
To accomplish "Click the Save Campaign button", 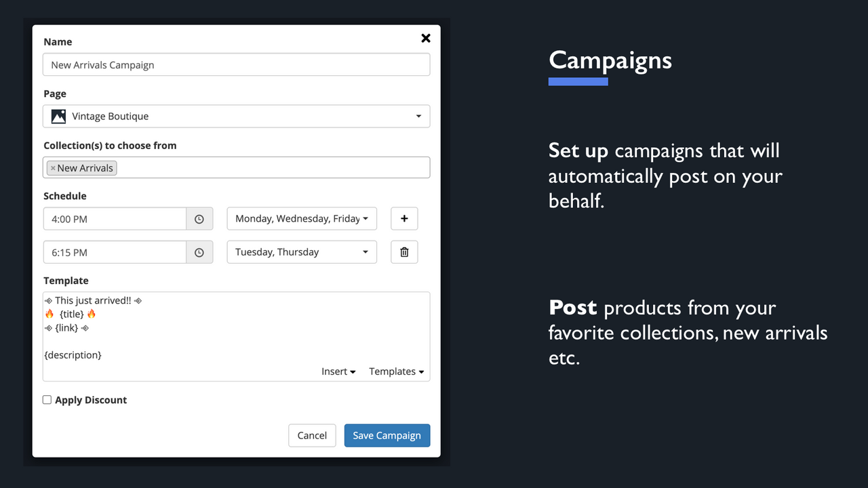I will 387,435.
